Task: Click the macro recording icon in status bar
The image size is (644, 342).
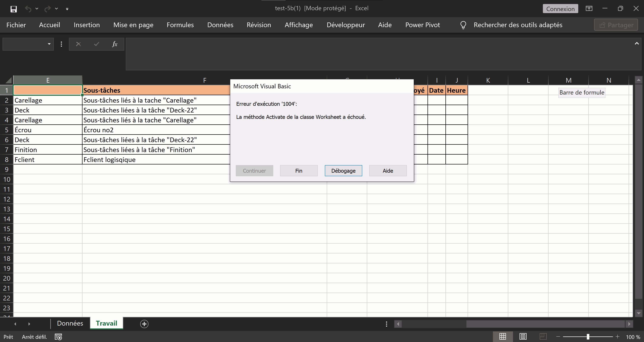Action: (58, 337)
